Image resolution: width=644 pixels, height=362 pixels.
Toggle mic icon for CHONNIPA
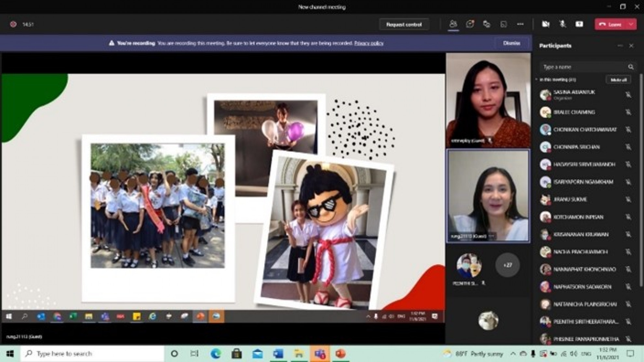pyautogui.click(x=628, y=147)
